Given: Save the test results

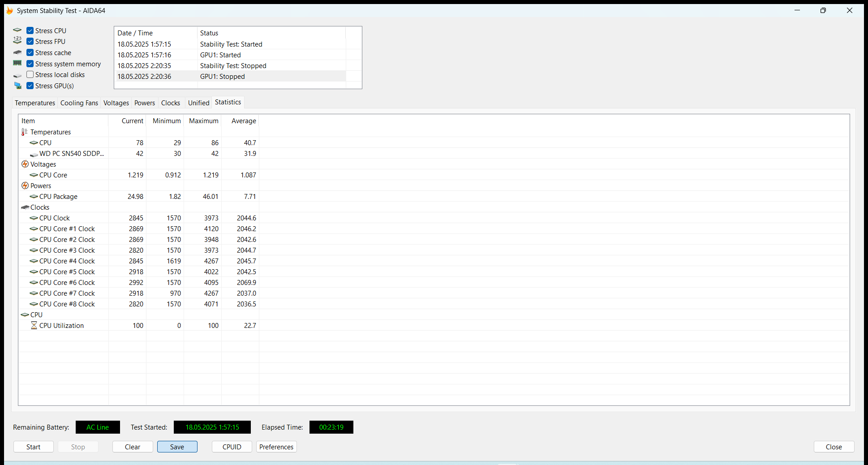Looking at the screenshot, I should click(177, 447).
